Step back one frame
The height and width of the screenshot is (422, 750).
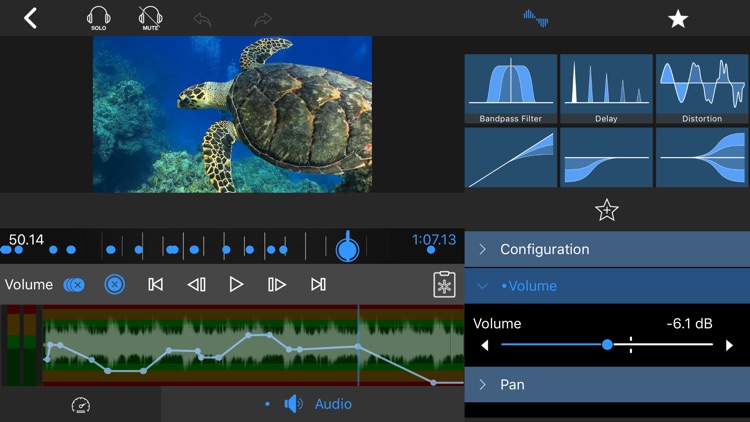click(196, 285)
